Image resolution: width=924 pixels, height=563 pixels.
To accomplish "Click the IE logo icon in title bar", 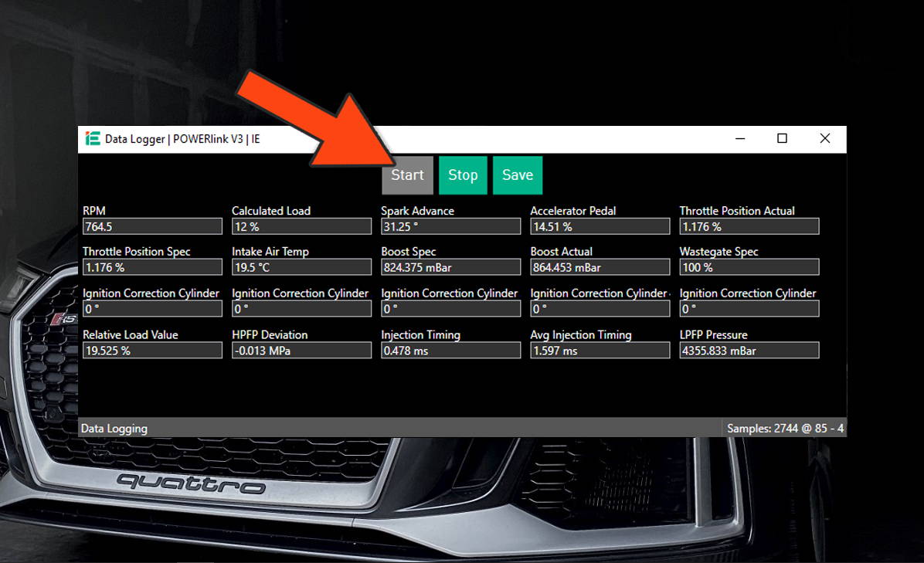I will pyautogui.click(x=93, y=138).
